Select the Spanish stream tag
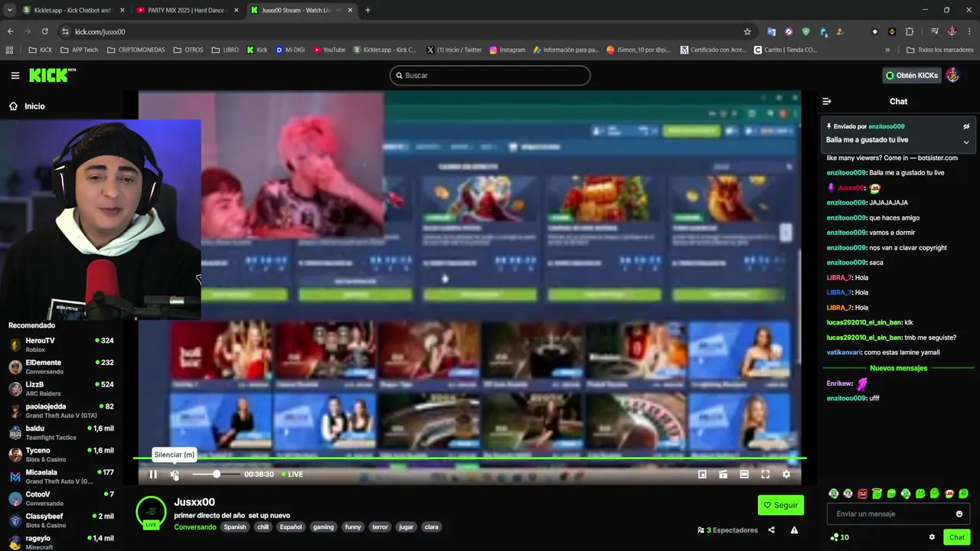This screenshot has height=551, width=980. point(235,527)
